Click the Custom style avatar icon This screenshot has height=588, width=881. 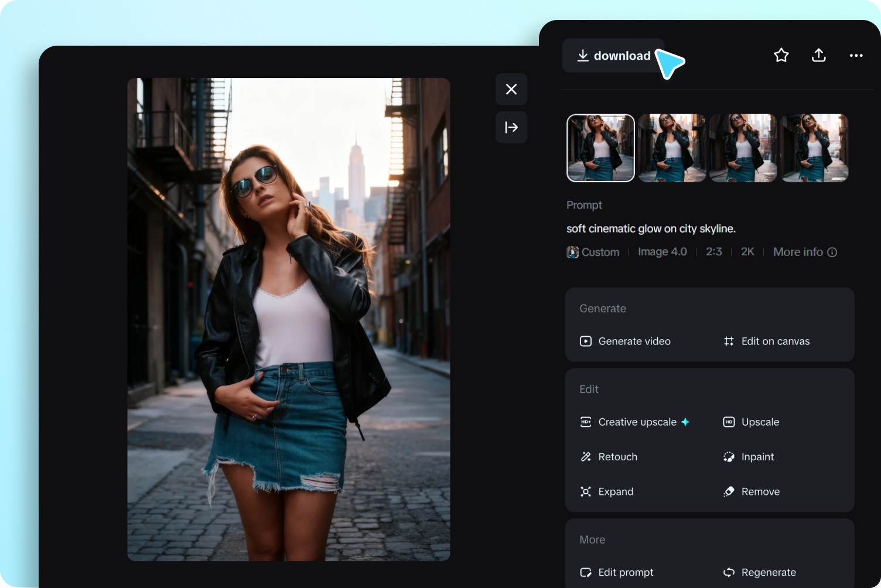pyautogui.click(x=572, y=252)
